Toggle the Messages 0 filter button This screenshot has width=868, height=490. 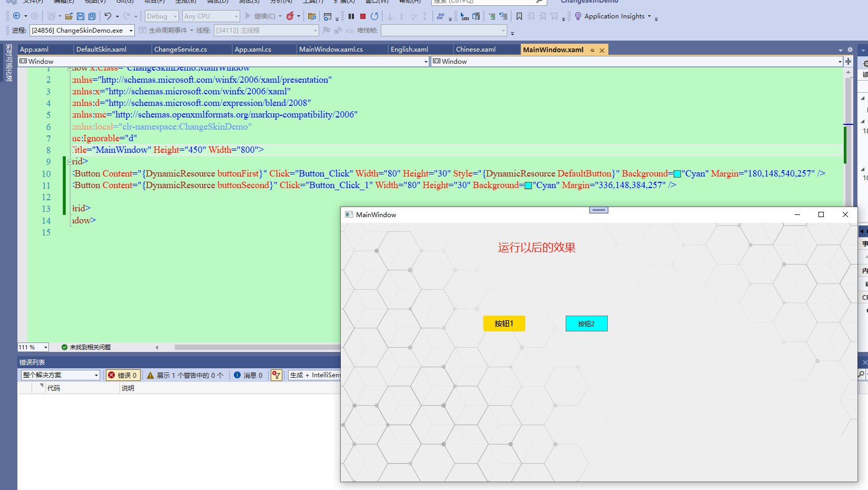tap(248, 375)
